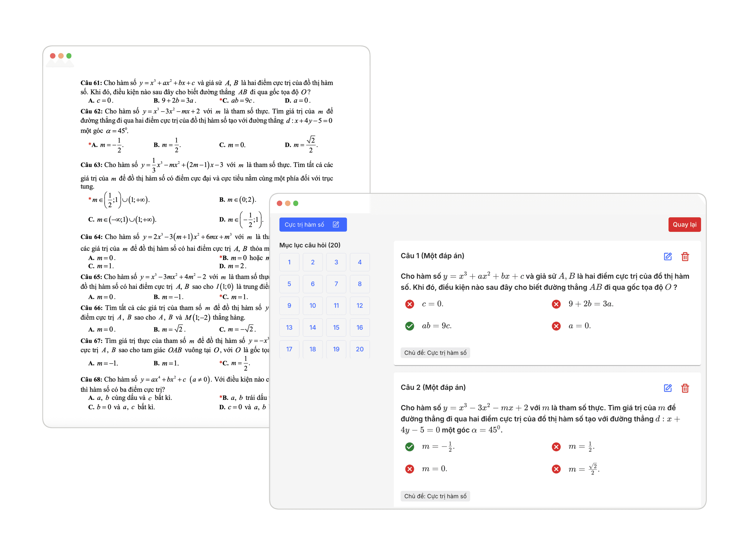Click the edit icon for Câu 2
The width and height of the screenshot is (747, 560).
(667, 388)
